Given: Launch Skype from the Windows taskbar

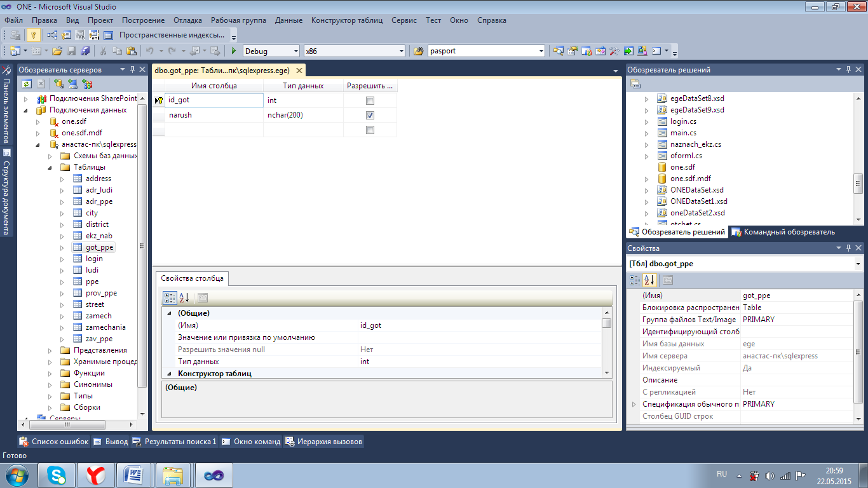Looking at the screenshot, I should [x=57, y=475].
